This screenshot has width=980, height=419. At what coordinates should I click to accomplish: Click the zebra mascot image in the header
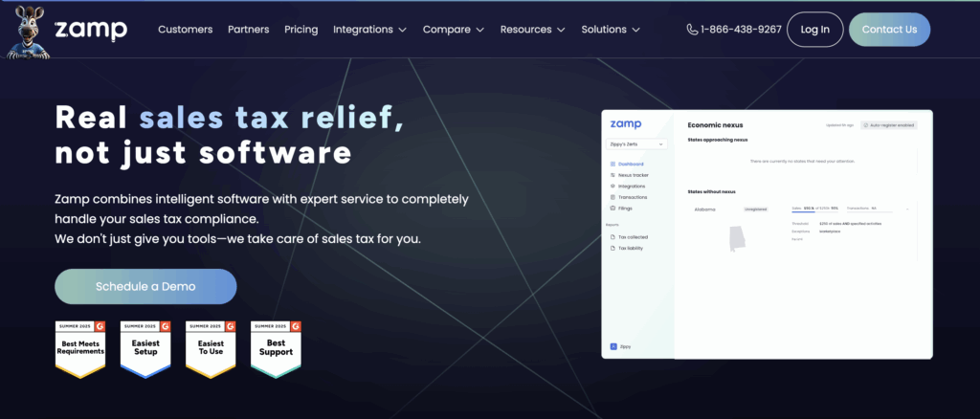click(x=28, y=33)
